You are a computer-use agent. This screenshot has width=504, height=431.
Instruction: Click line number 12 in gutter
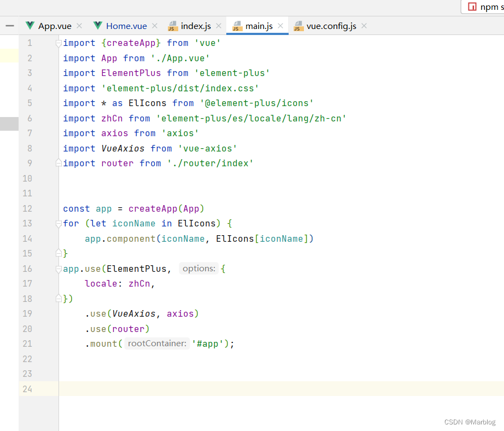click(x=27, y=208)
